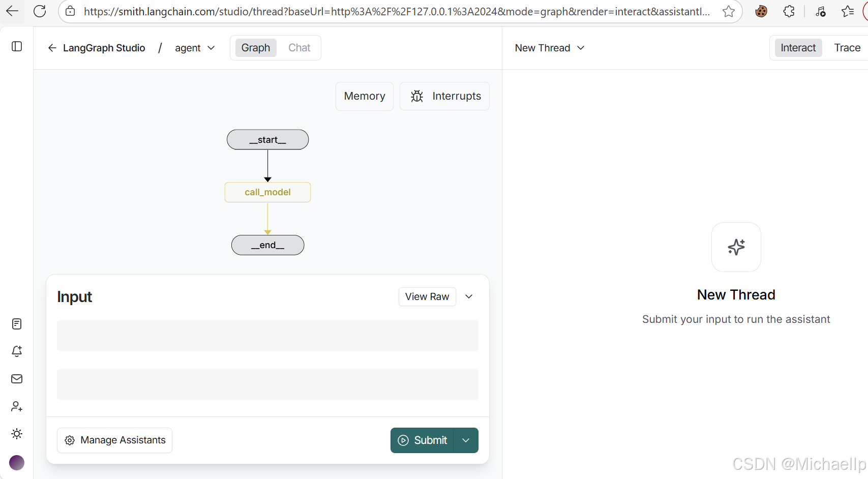This screenshot has height=479, width=868.
Task: Select the Interact tab
Action: pos(798,48)
